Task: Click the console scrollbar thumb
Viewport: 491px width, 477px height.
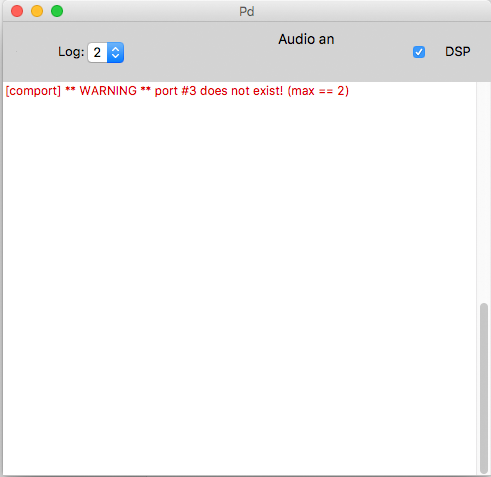Action: click(484, 388)
